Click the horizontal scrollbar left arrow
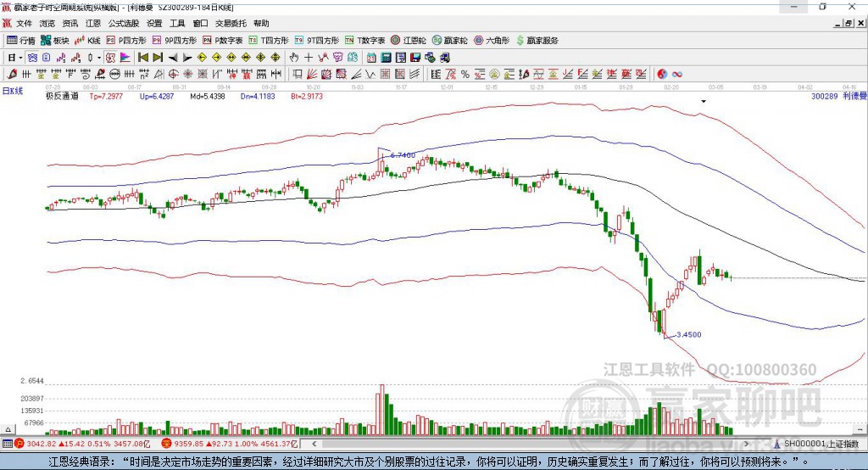868x470 pixels. pos(314,444)
